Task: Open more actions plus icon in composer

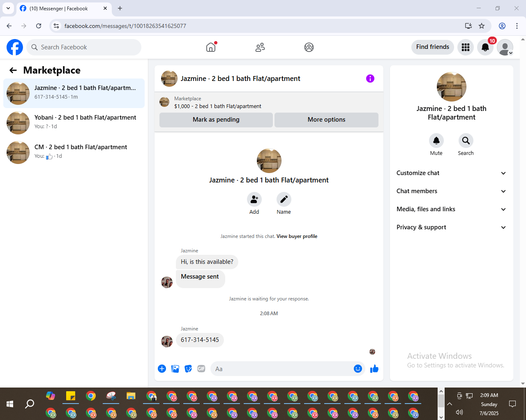Action: click(x=162, y=369)
